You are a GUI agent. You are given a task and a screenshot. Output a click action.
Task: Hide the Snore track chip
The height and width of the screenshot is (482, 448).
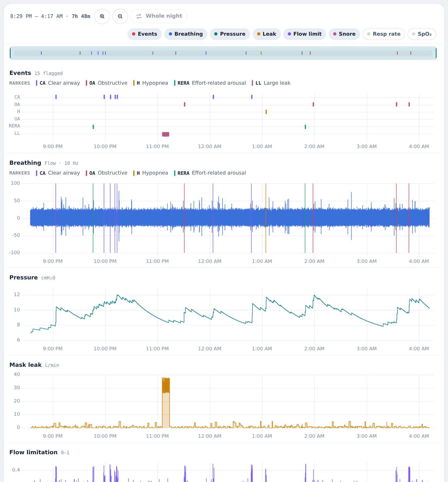(x=344, y=34)
